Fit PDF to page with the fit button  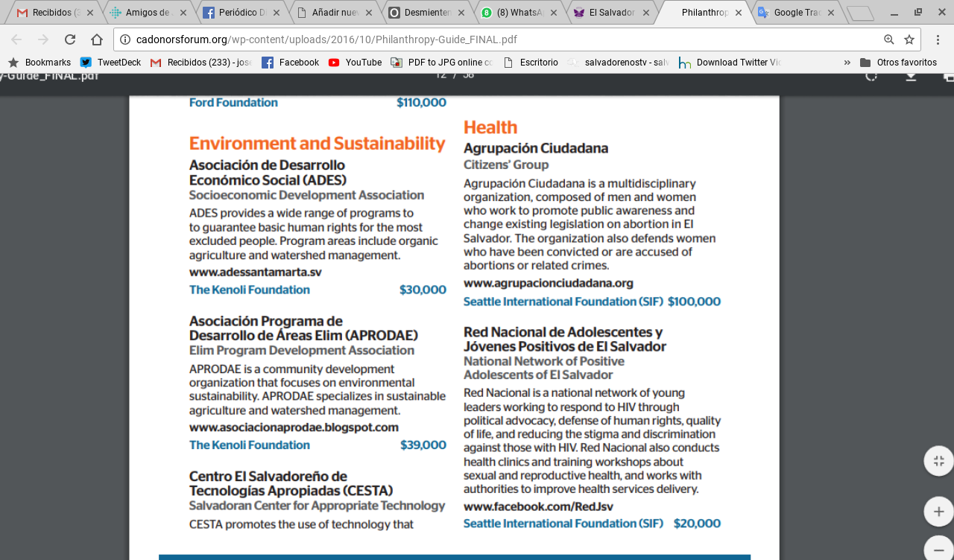(938, 461)
